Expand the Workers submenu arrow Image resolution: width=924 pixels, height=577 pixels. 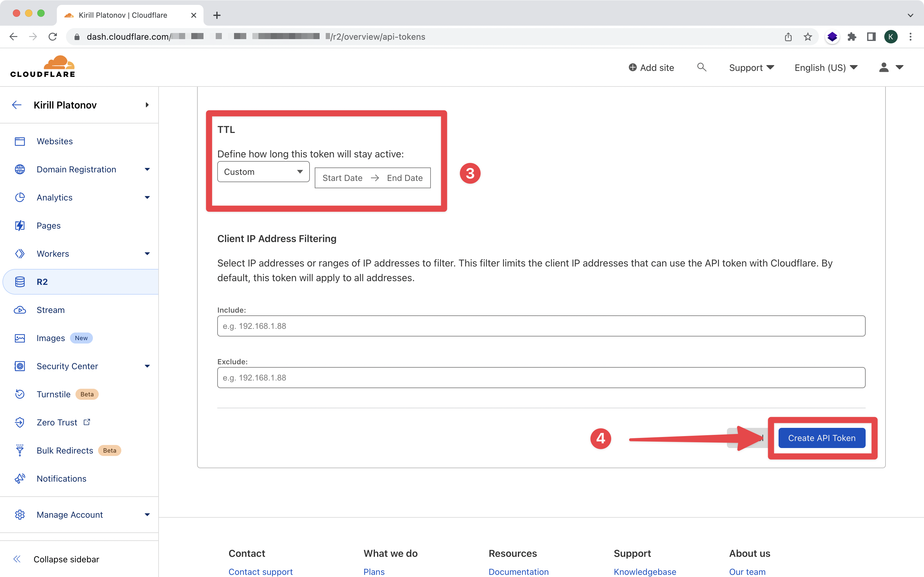[147, 254]
